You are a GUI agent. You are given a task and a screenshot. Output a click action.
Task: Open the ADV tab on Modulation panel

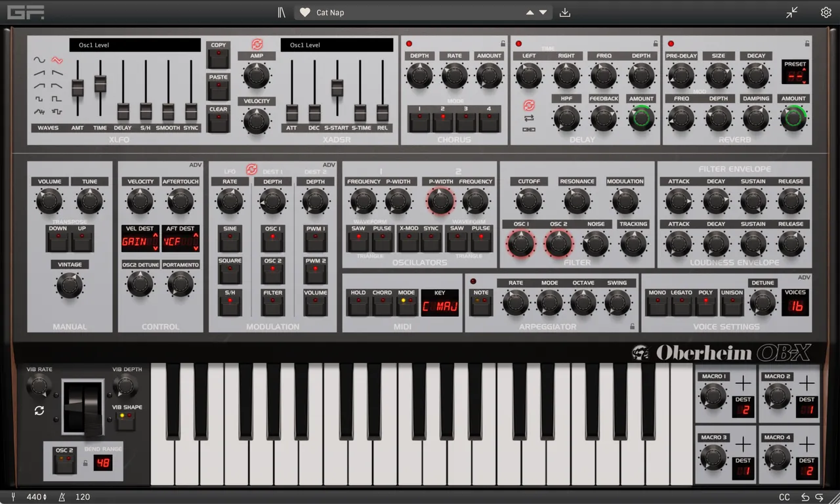point(329,165)
